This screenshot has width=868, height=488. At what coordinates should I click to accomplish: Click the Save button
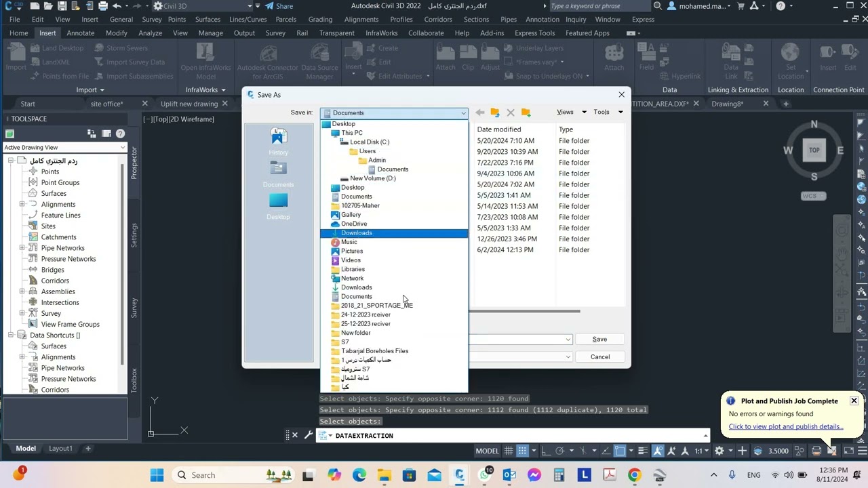click(599, 339)
